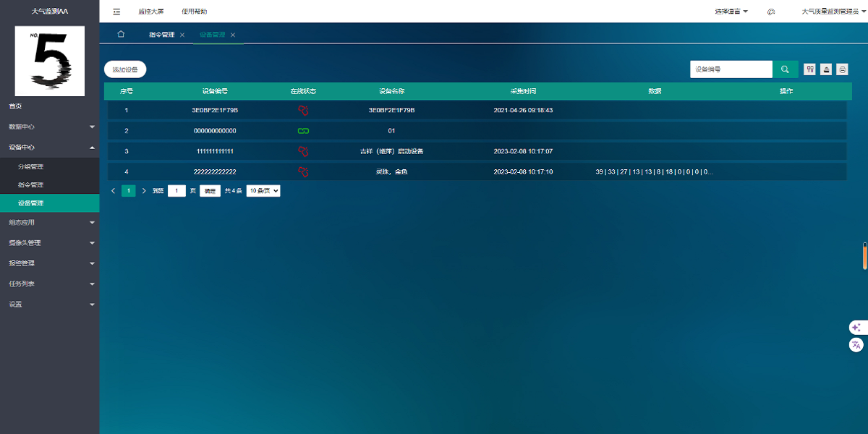Click the 添加设备 button
The width and height of the screenshot is (868, 434).
125,69
